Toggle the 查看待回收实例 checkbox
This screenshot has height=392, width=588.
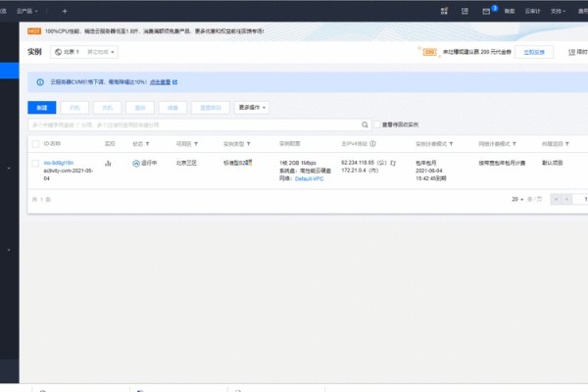coord(377,124)
